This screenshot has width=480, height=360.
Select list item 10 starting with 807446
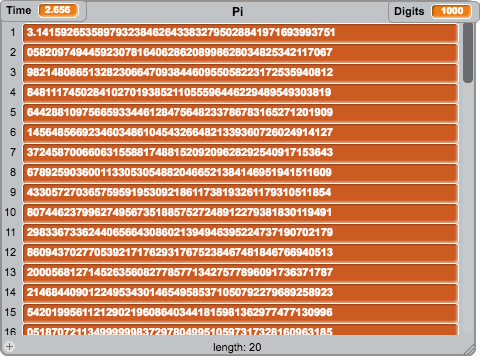click(241, 213)
